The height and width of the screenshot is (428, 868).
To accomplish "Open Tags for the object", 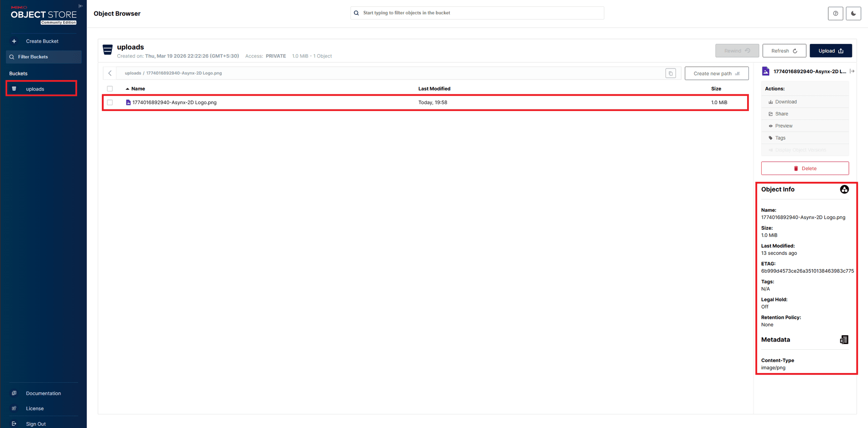I will coord(805,138).
